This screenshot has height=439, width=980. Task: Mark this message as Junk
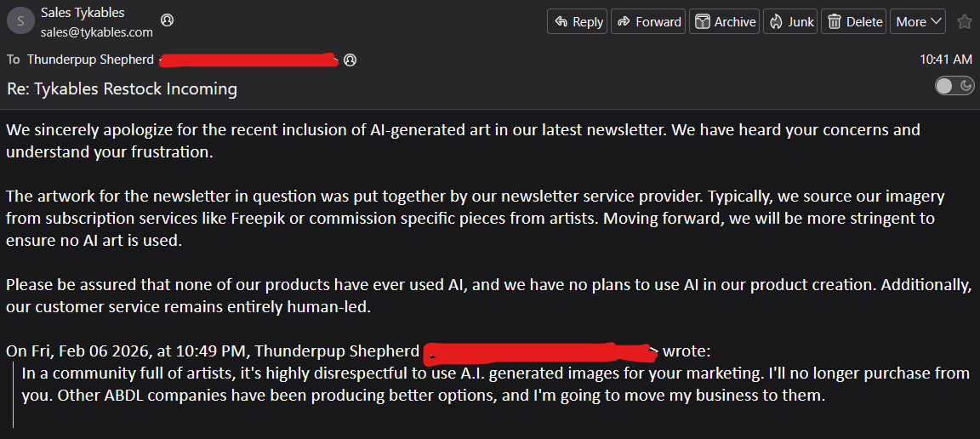(791, 22)
